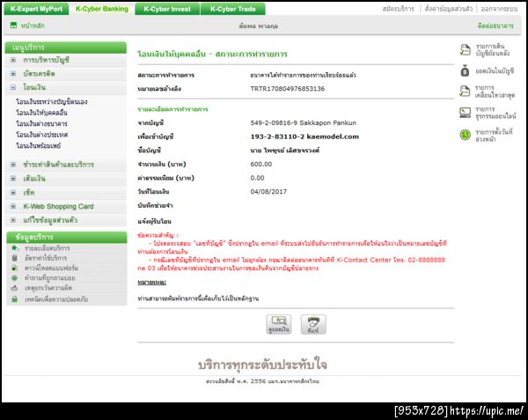Open the K-Cyber Trade tab
This screenshot has height=420, width=528.
click(232, 9)
